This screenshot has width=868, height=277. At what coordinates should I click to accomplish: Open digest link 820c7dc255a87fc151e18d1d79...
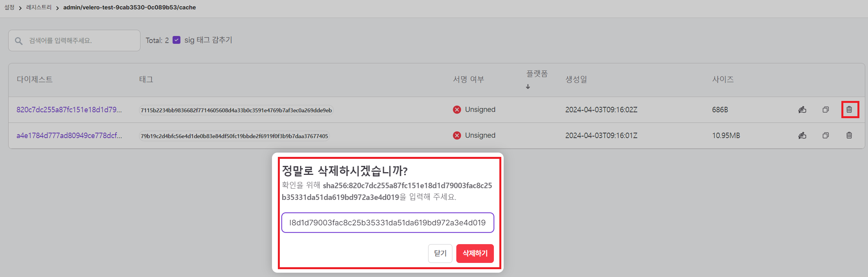[x=69, y=110]
